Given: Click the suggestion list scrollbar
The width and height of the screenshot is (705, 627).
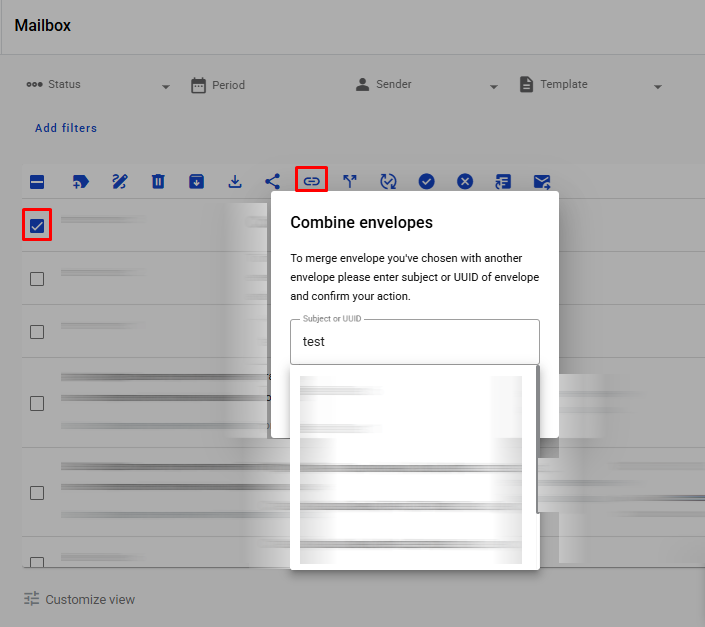Looking at the screenshot, I should pos(538,439).
